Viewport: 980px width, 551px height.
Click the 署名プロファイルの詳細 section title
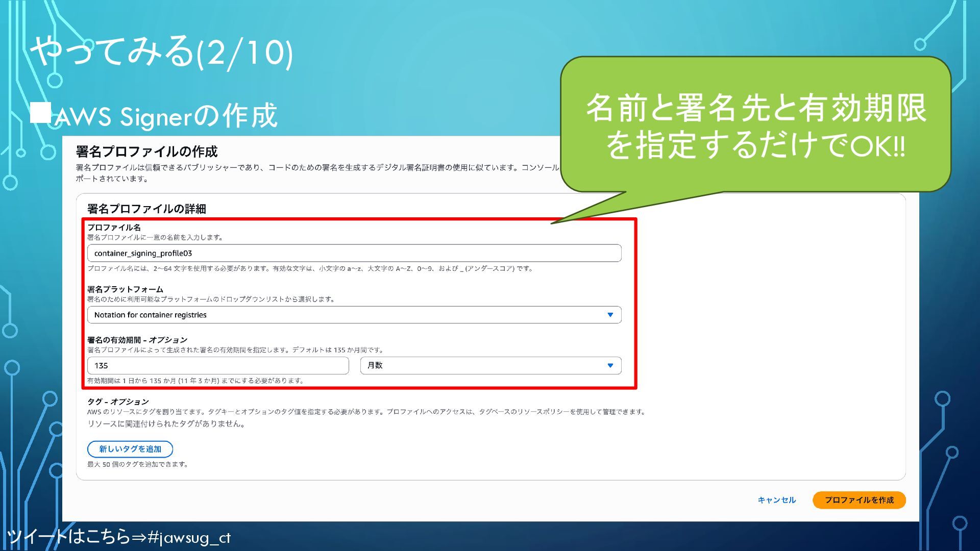point(146,209)
